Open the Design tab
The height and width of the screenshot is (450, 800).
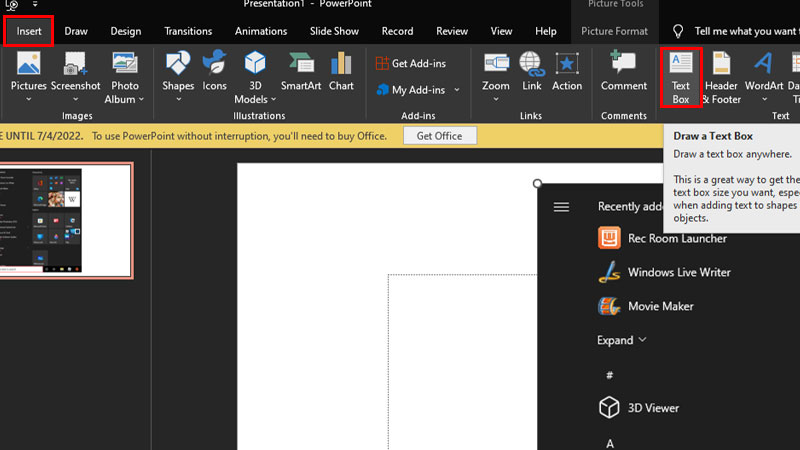click(x=126, y=31)
